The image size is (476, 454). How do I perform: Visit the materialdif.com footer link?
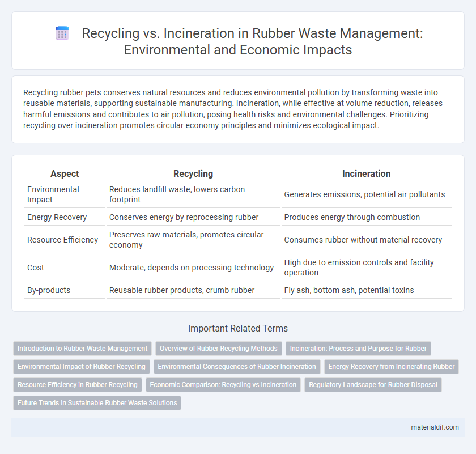tap(435, 427)
